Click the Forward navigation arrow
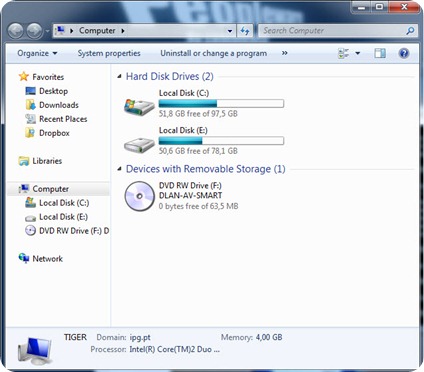 click(x=34, y=31)
